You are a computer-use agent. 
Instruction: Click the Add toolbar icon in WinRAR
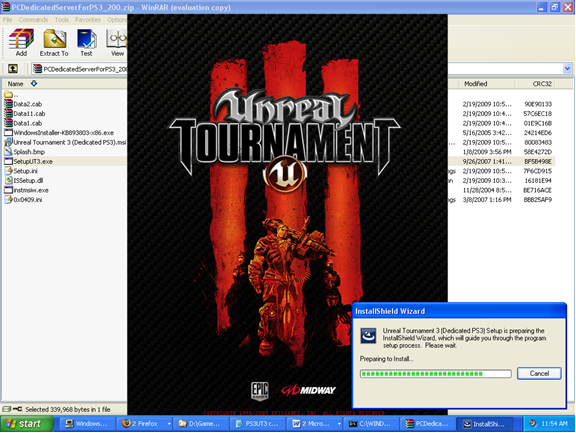21,42
